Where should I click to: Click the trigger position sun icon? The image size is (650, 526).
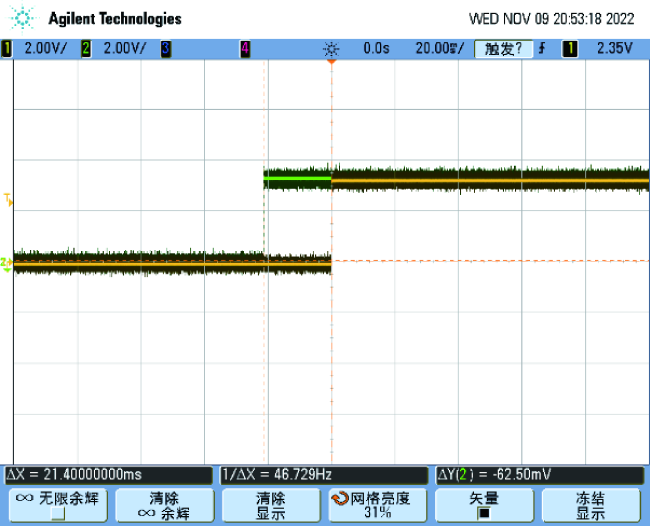pos(331,48)
